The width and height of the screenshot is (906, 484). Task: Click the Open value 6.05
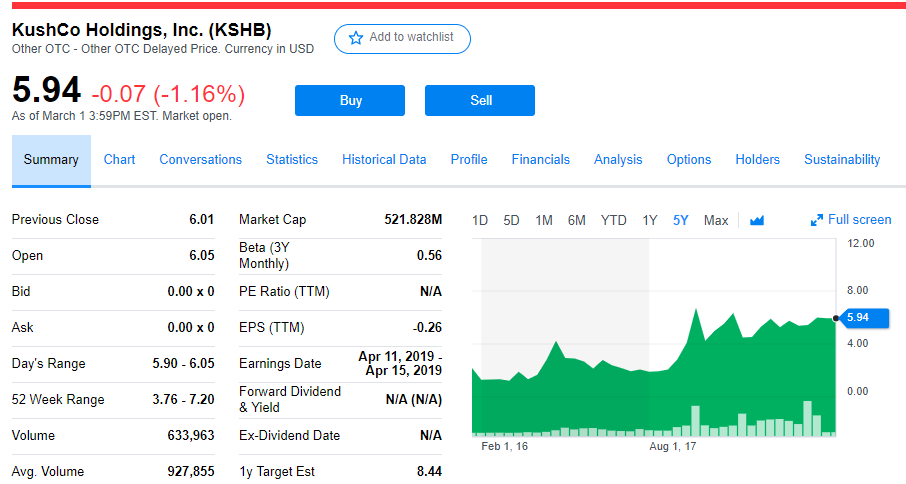click(x=202, y=255)
